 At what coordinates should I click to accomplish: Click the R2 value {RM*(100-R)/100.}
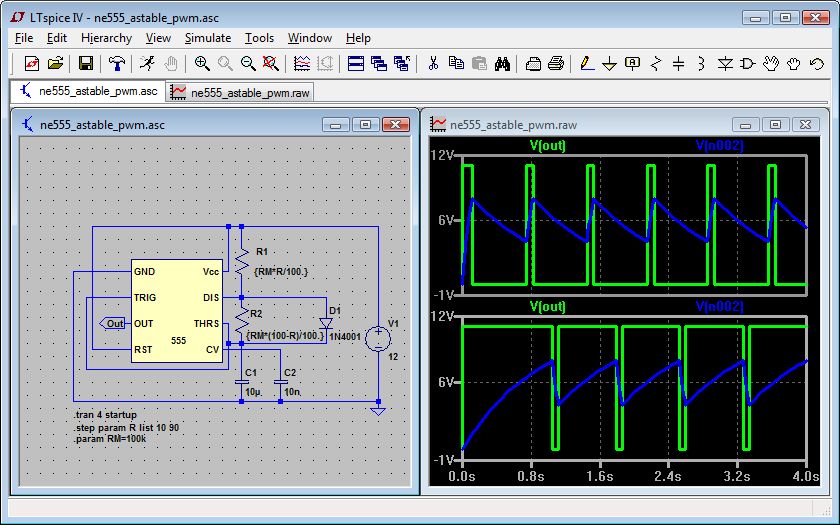tap(286, 336)
